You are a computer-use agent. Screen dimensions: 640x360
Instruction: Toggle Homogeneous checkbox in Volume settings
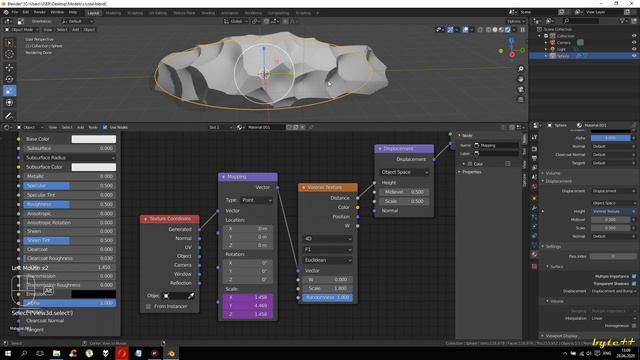point(634,326)
